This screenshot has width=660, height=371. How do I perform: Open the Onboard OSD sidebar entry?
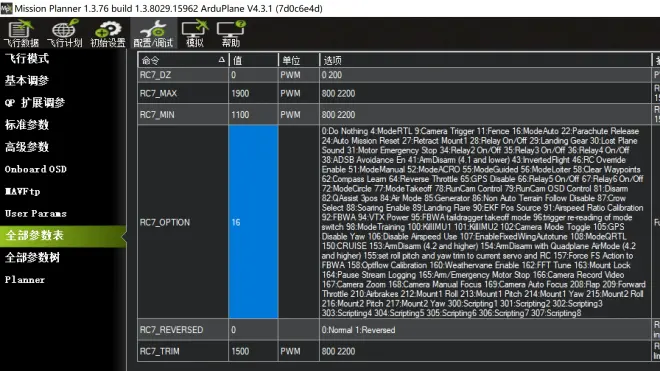36,169
